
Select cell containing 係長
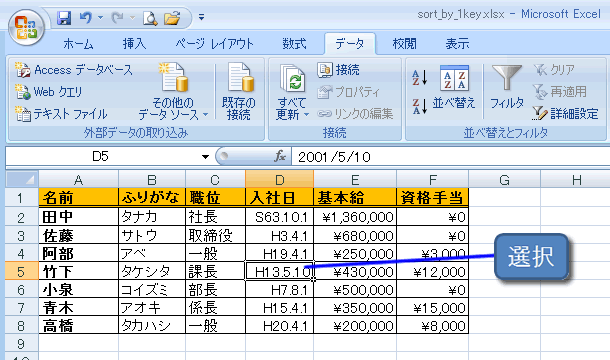click(216, 307)
